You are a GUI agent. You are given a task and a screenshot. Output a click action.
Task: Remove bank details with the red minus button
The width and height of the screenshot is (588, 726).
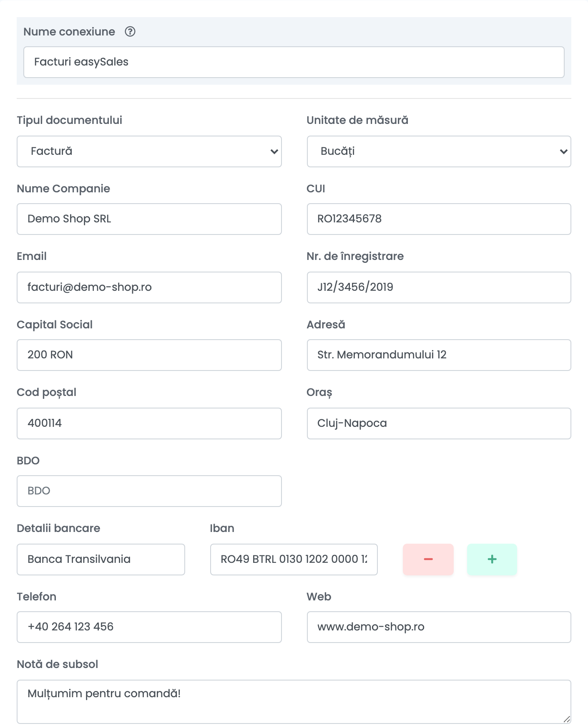pyautogui.click(x=428, y=560)
